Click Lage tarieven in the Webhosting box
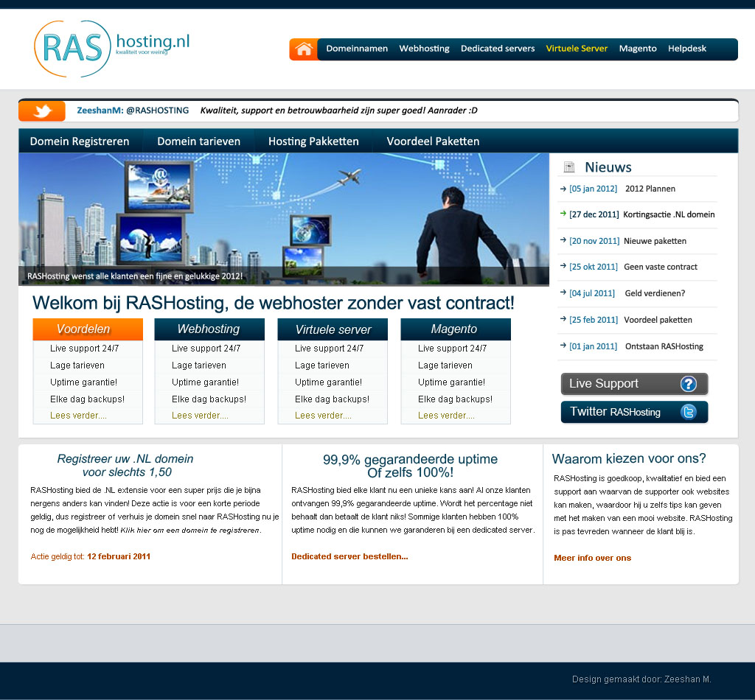This screenshot has height=700, width=755. [x=199, y=365]
